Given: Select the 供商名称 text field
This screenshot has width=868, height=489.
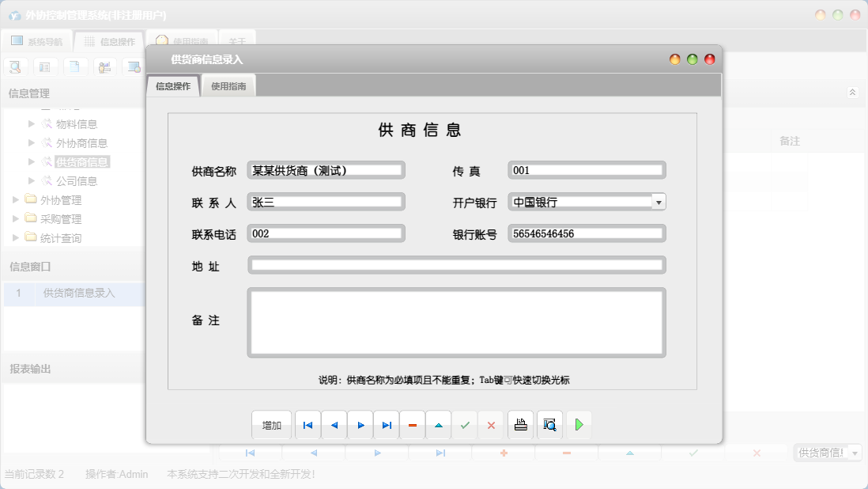Looking at the screenshot, I should click(326, 170).
